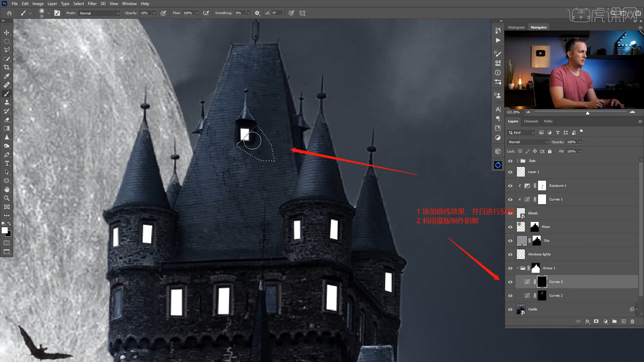Open the Flow dropdown arrow
Viewport: 644px width, 362px height.
[x=197, y=13]
